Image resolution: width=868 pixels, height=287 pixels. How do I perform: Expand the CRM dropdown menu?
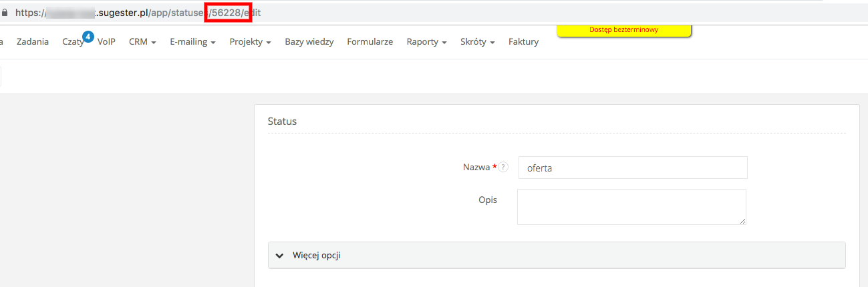click(x=142, y=42)
